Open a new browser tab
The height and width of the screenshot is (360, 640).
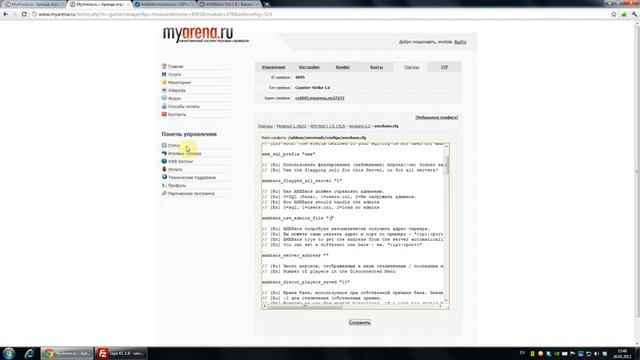(x=267, y=4)
